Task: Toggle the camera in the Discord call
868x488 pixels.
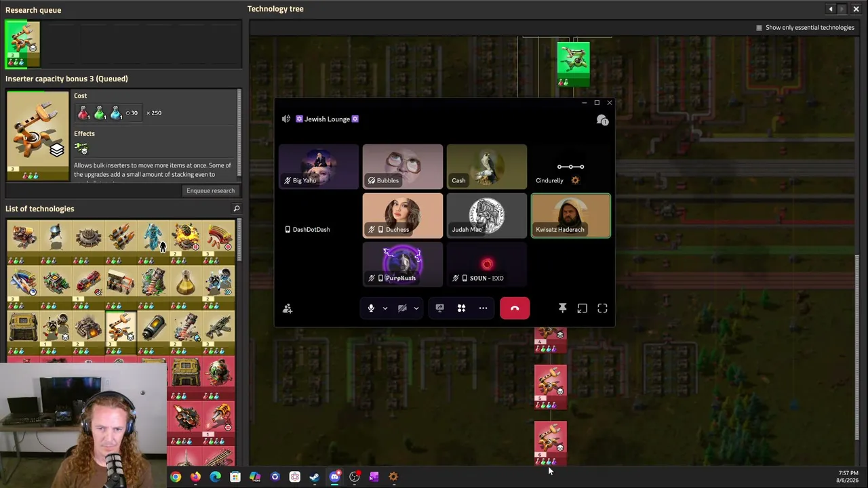Action: 402,308
